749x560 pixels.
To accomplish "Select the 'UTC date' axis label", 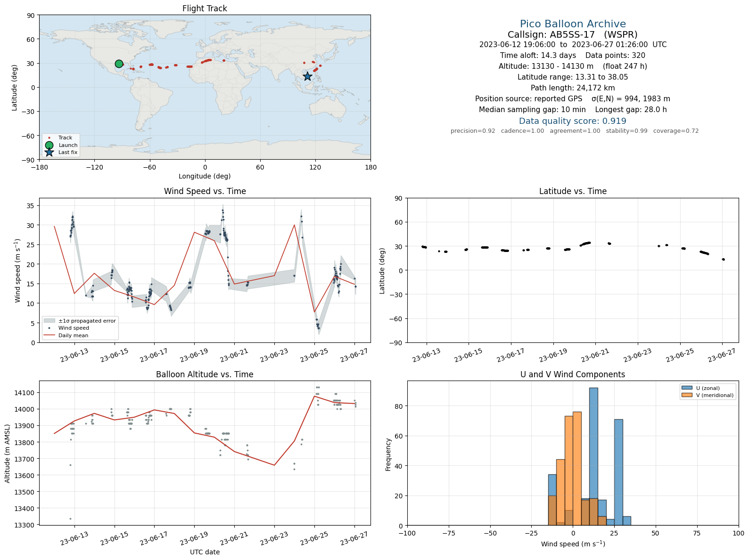I will tap(205, 552).
